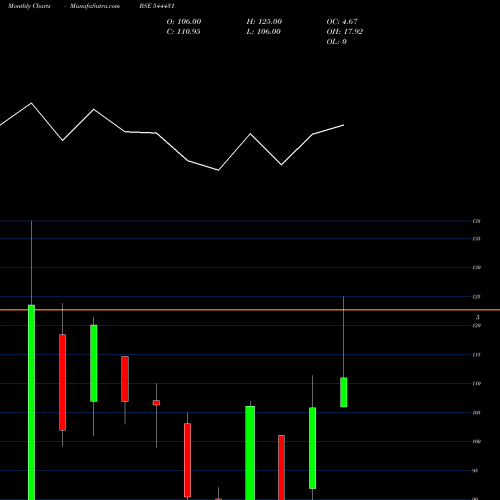Select the first tall green candle
Image resolution: width=500 pixels, height=500 pixels.
coord(31,402)
